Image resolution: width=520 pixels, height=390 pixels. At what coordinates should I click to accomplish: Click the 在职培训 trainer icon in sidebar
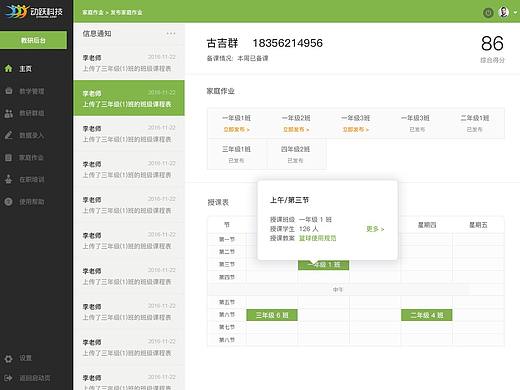pyautogui.click(x=8, y=180)
